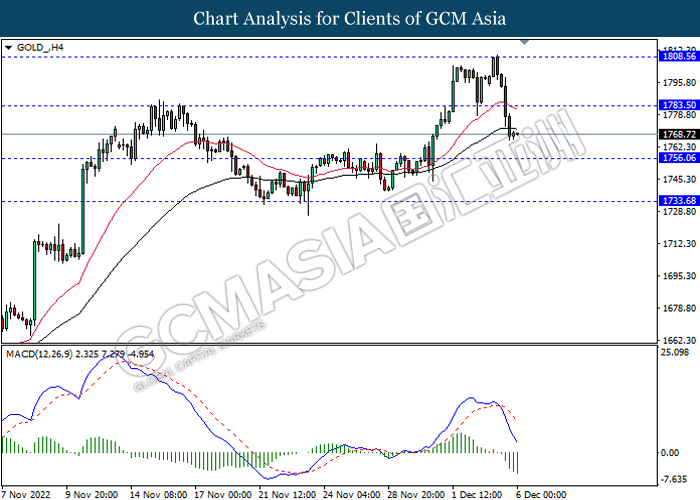Select the 1756.06 price level label
The width and height of the screenshot is (700, 500).
(x=679, y=158)
